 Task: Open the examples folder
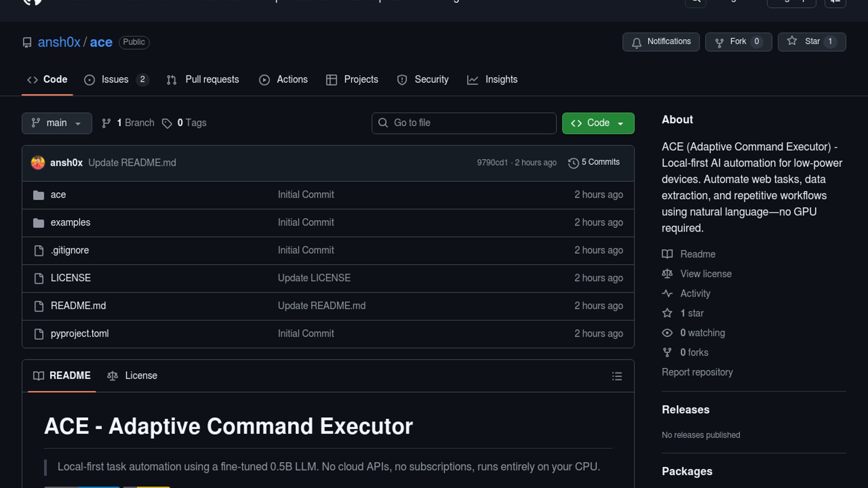coord(71,222)
